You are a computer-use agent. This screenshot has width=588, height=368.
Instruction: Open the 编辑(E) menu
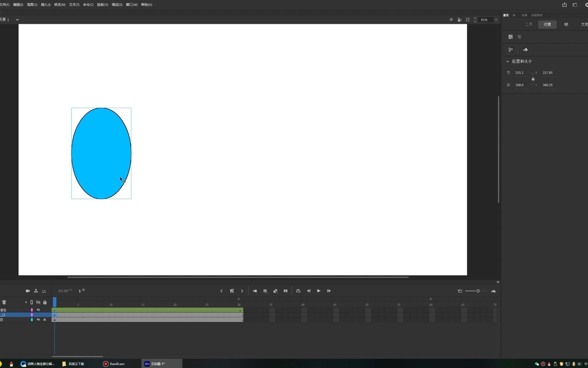[x=18, y=5]
